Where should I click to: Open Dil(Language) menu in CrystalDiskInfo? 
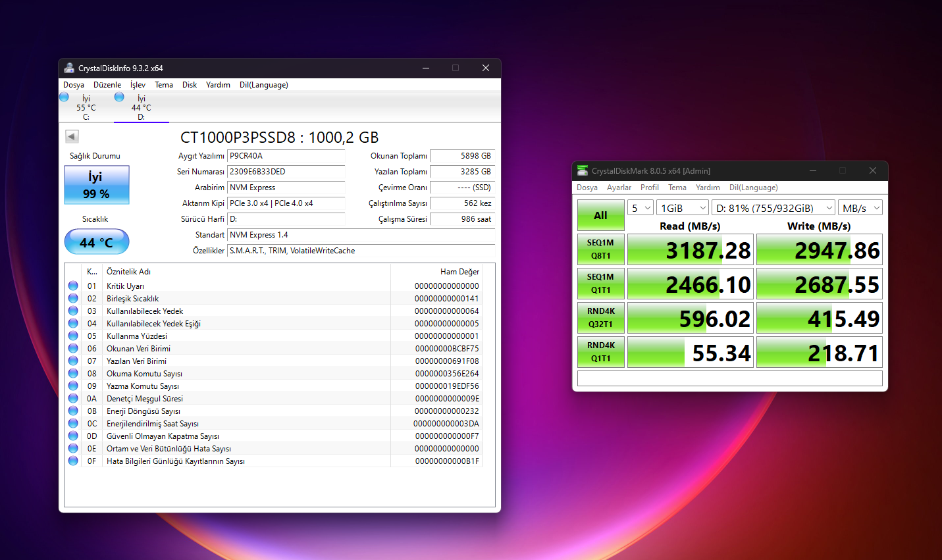pyautogui.click(x=263, y=85)
